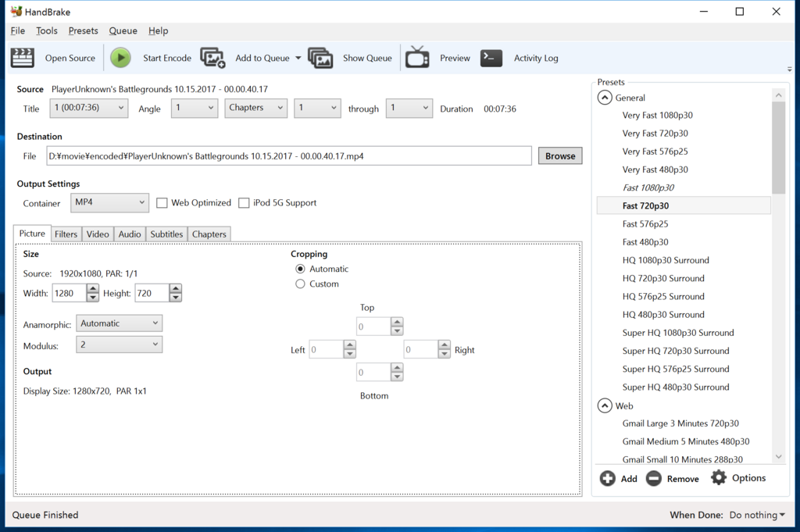Click the green Start Encode play icon

tap(121, 58)
